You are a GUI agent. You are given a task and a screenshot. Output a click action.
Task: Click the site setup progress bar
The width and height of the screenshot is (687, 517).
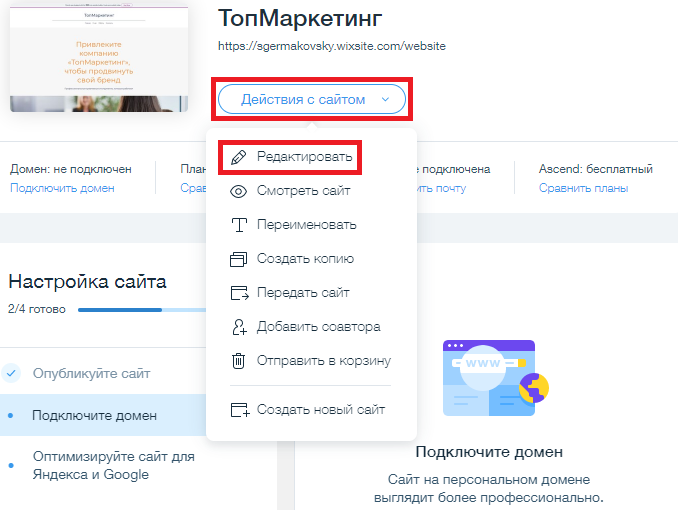[142, 310]
